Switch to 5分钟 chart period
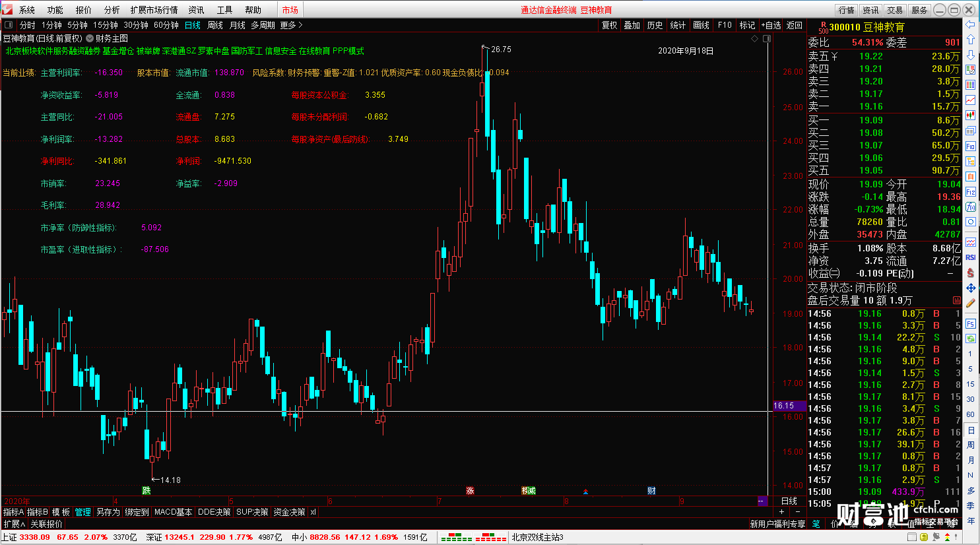Image resolution: width=980 pixels, height=545 pixels. pos(77,25)
